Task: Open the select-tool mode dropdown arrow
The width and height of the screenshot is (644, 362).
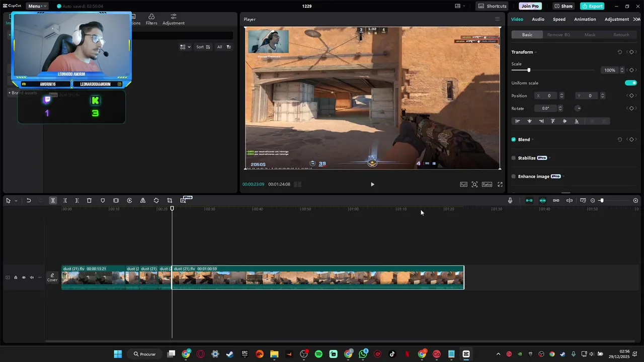Action: point(16,201)
